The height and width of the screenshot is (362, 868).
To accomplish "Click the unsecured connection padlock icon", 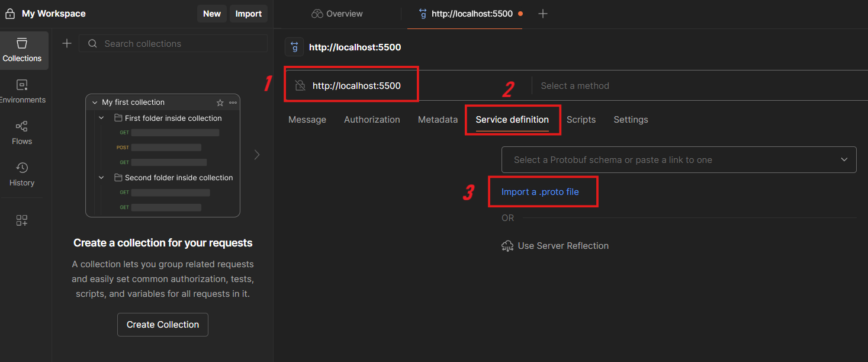I will pyautogui.click(x=300, y=85).
